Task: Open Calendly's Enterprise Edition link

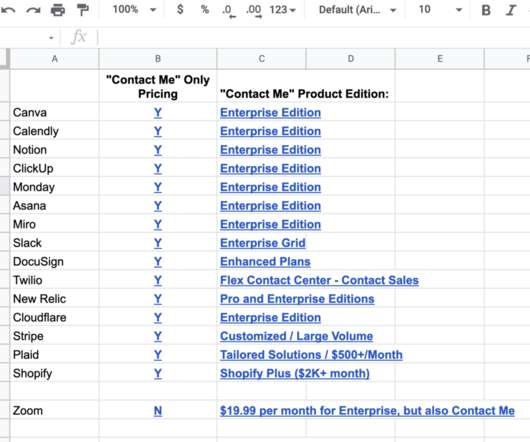Action: (270, 131)
